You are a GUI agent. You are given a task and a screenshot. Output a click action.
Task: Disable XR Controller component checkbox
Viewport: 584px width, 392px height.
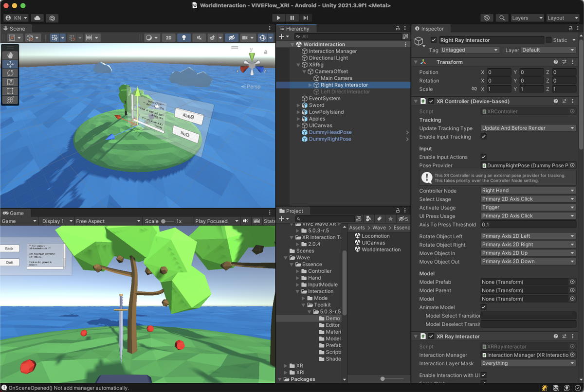[431, 101]
